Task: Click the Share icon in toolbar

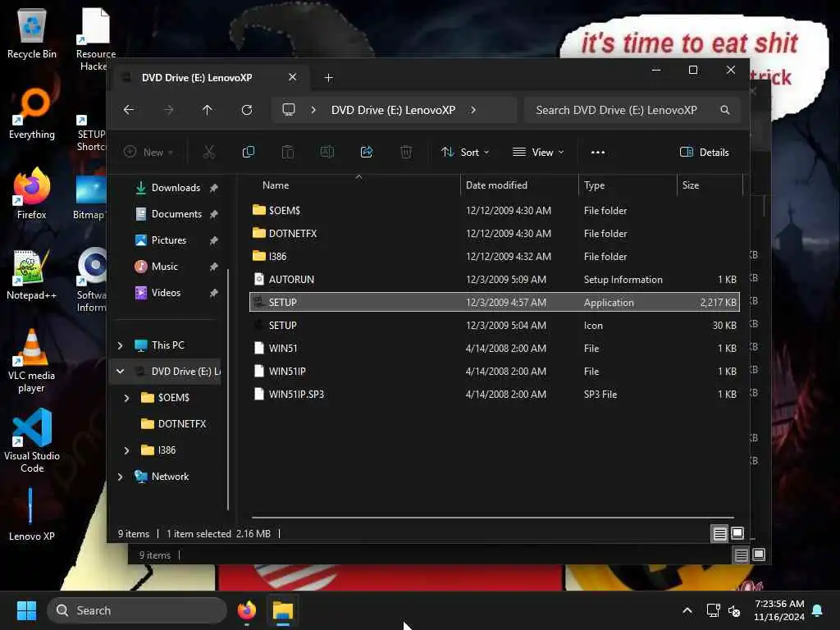Action: pos(367,152)
